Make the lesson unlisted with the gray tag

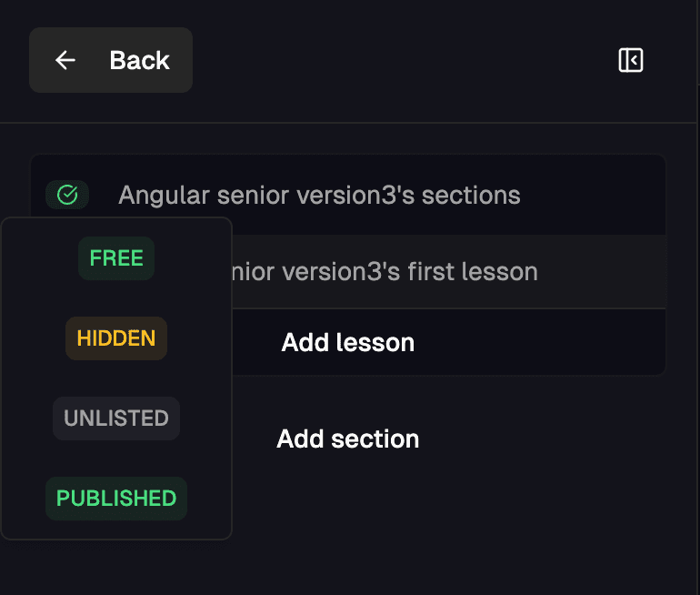(116, 419)
